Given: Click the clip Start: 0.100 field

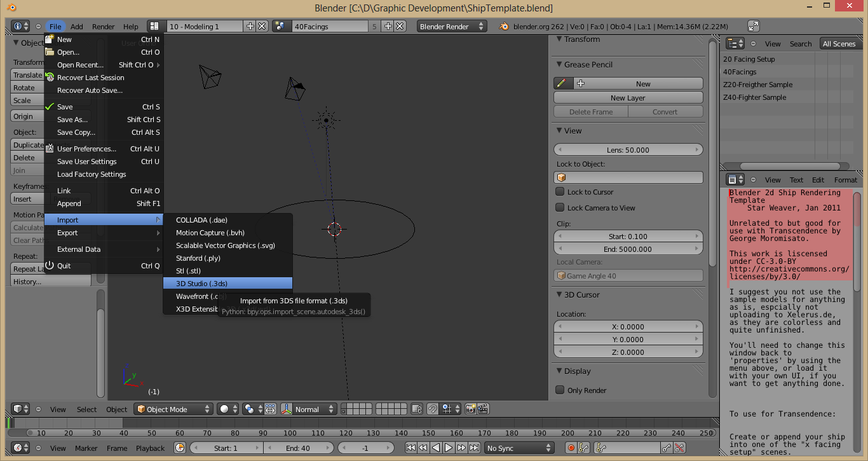Looking at the screenshot, I should point(628,237).
